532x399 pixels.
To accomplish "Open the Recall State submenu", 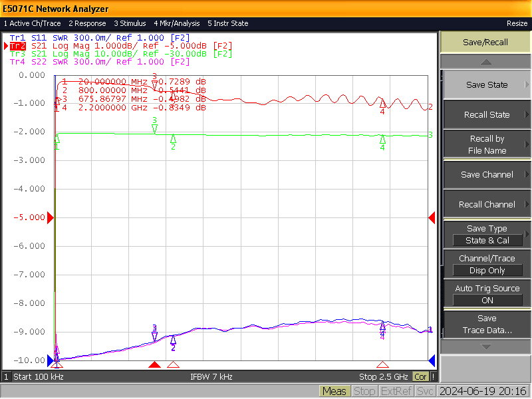I will click(487, 114).
